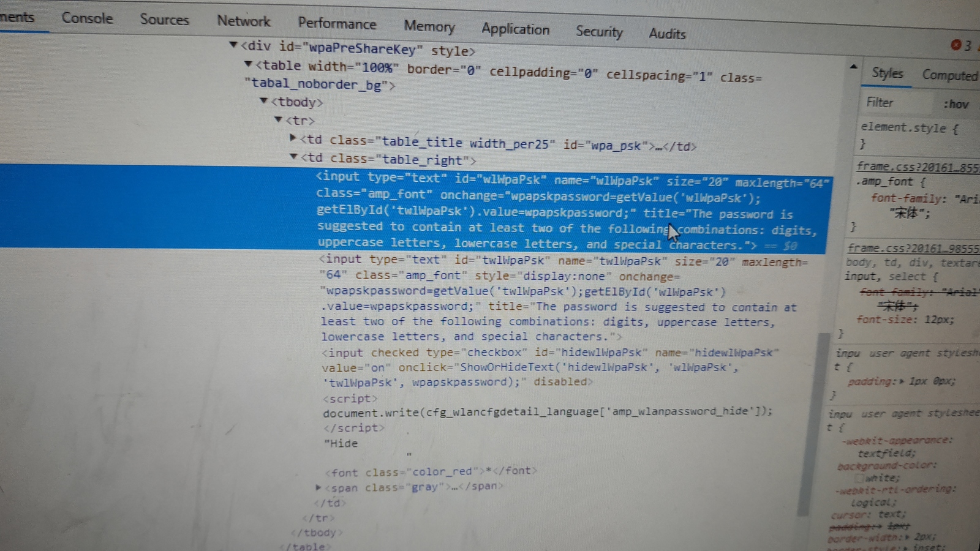Viewport: 980px width, 551px height.
Task: Click the closing /td tag line
Action: pos(330,503)
